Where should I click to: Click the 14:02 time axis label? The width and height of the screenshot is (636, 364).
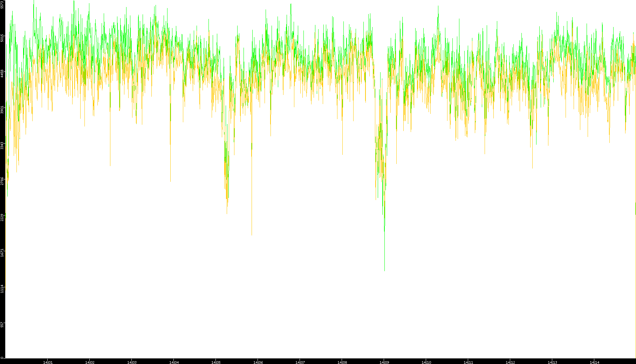point(90,362)
